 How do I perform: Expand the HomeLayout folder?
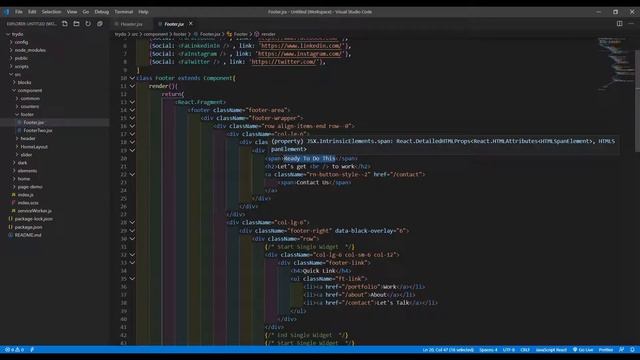34,147
